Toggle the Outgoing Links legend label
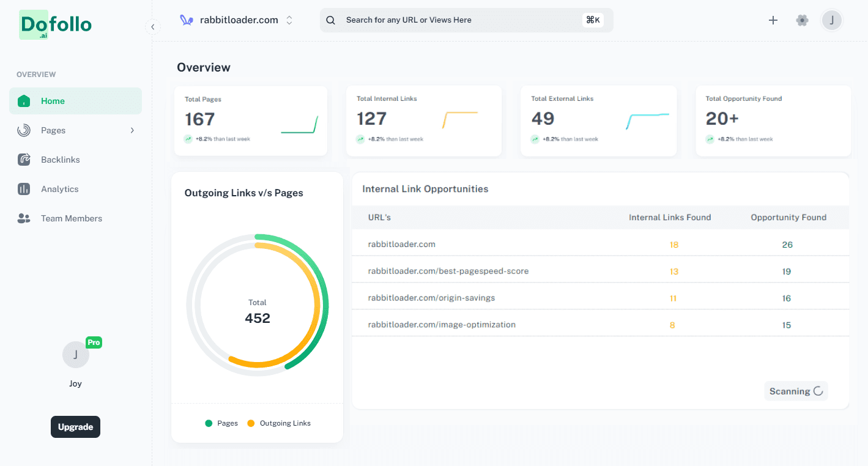This screenshot has width=868, height=466. [285, 423]
